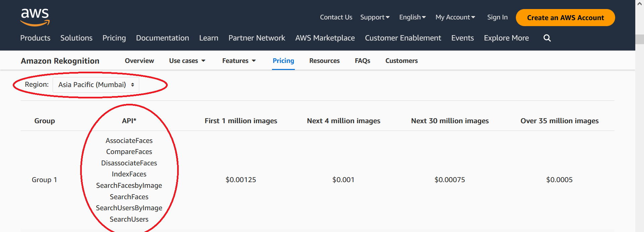Open the site search magnifier icon
644x232 pixels.
(547, 38)
